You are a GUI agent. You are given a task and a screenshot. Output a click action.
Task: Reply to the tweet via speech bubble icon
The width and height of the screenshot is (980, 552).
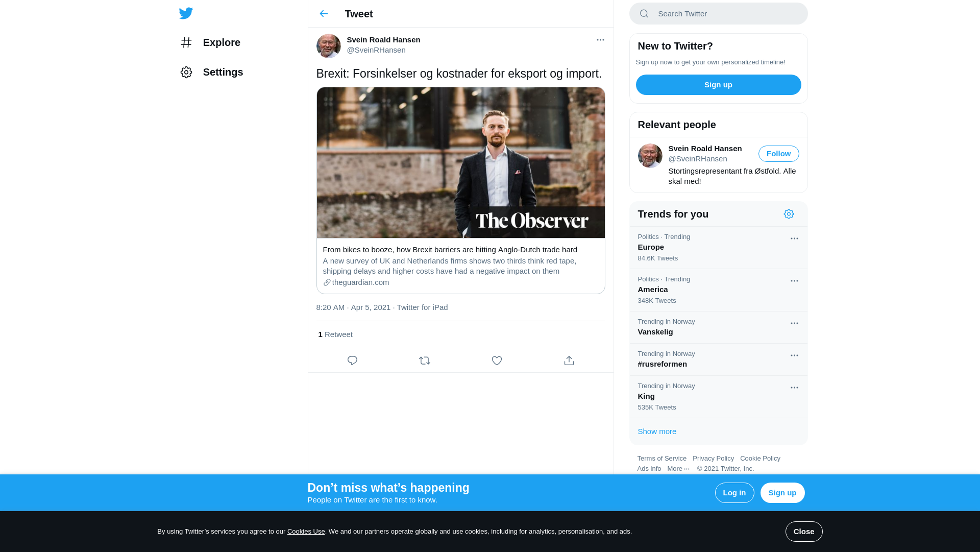[x=352, y=361]
